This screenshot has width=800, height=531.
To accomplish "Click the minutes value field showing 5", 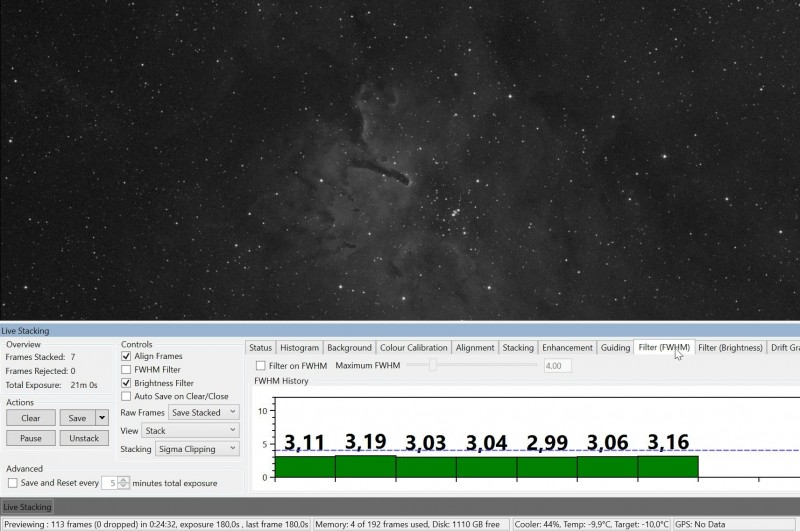I will pos(110,483).
